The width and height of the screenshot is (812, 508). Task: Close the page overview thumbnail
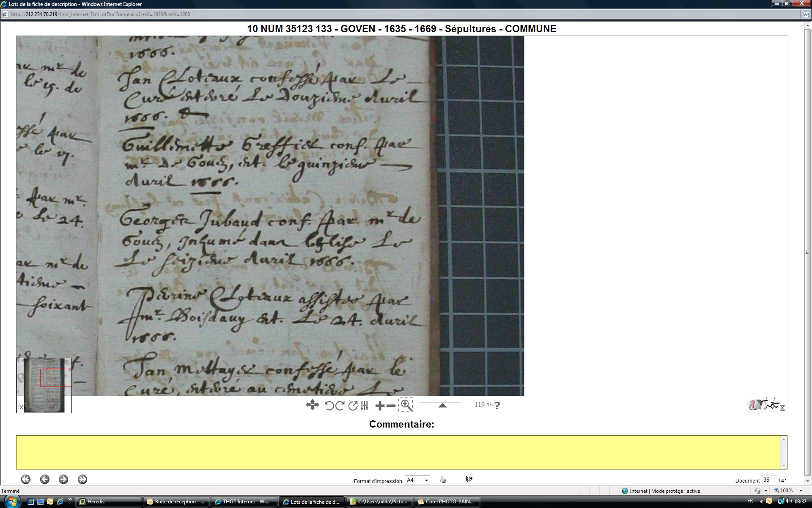[x=21, y=407]
